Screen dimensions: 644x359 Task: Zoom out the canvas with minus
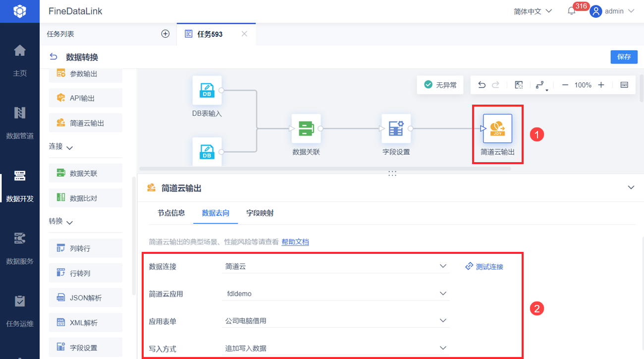[565, 85]
